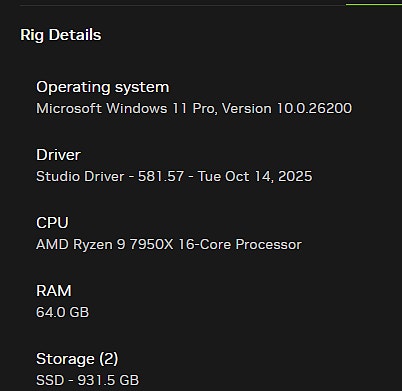The image size is (402, 391).
Task: Select the Tue Oct 14, 2025 date
Action: point(255,177)
